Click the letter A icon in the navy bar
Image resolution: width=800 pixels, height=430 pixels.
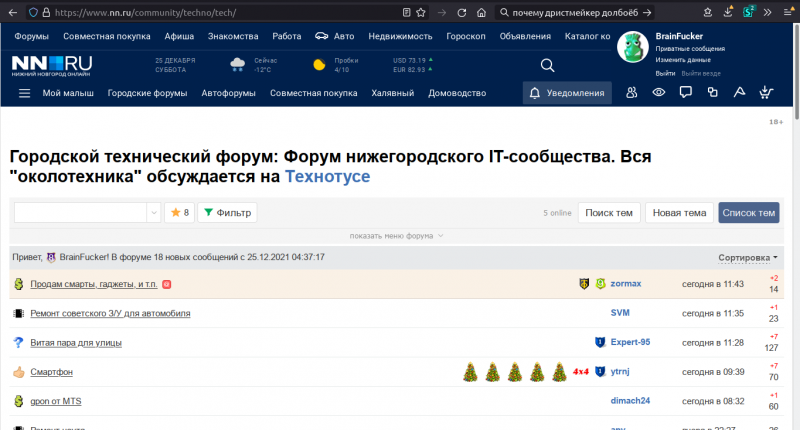pos(739,92)
